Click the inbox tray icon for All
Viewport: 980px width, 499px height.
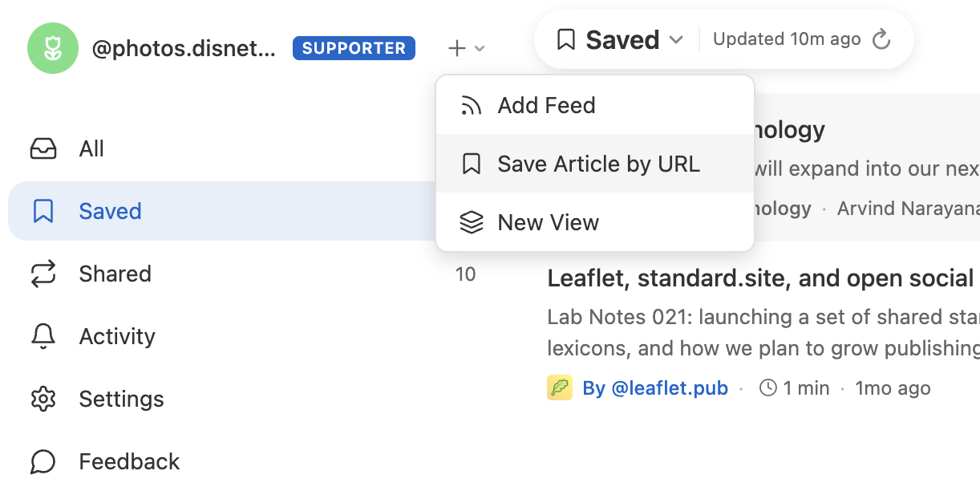pyautogui.click(x=43, y=149)
